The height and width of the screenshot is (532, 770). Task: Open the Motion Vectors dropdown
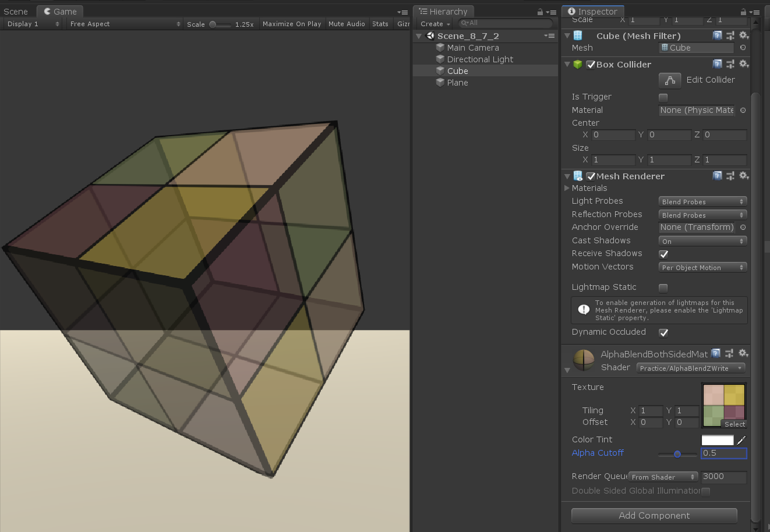click(x=702, y=267)
